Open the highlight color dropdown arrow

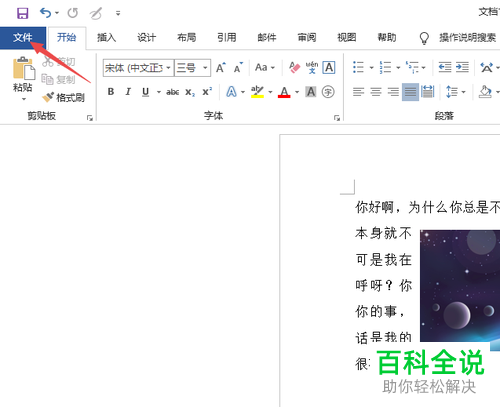(x=270, y=92)
